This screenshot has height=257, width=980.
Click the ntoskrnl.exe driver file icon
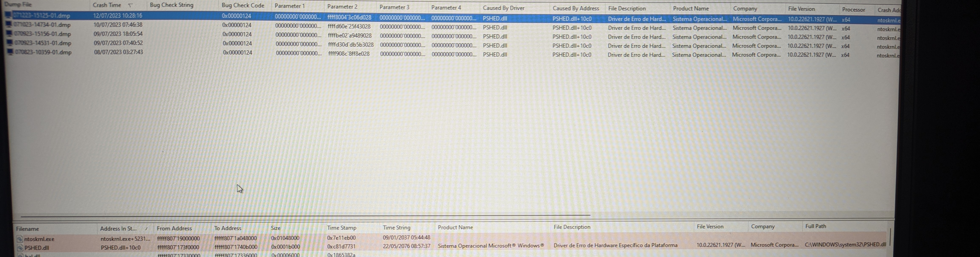20,239
